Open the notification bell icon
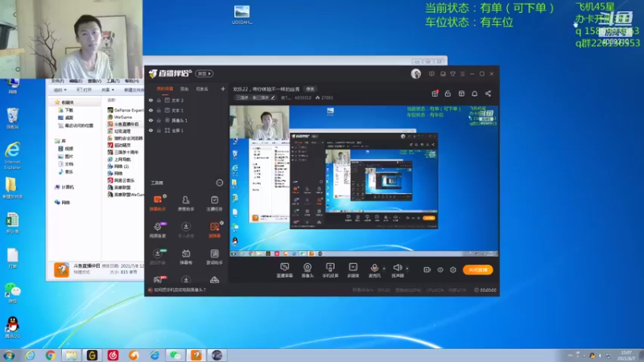The image size is (644, 362). (x=474, y=93)
